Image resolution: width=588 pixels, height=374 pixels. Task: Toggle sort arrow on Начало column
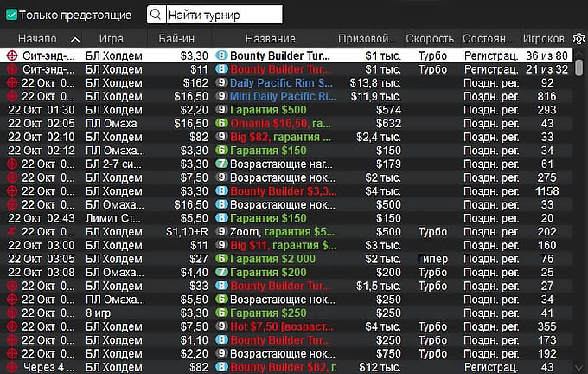coord(75,40)
